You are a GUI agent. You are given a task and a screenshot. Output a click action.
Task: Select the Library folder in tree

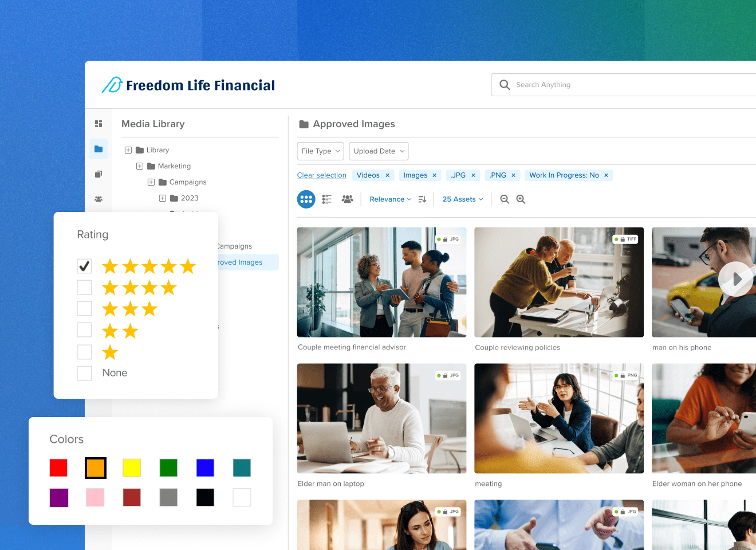coord(152,150)
